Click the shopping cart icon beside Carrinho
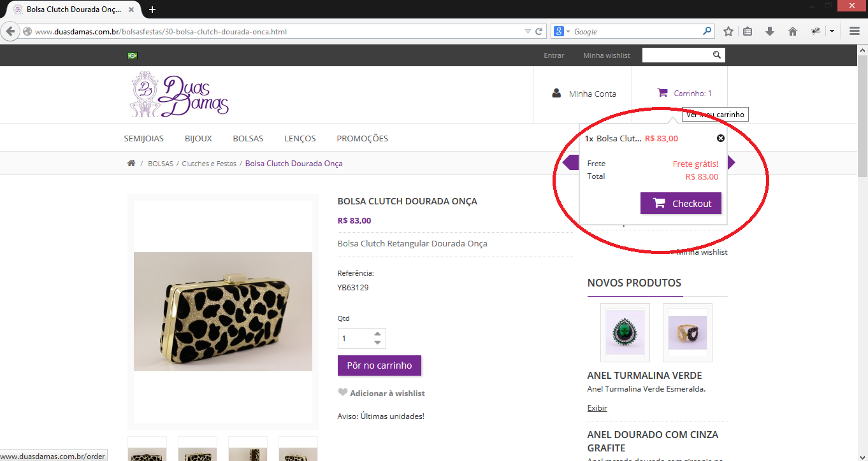 663,93
